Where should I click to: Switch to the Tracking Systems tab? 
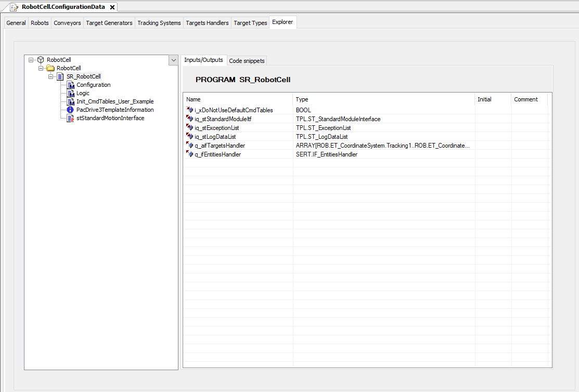(x=159, y=23)
